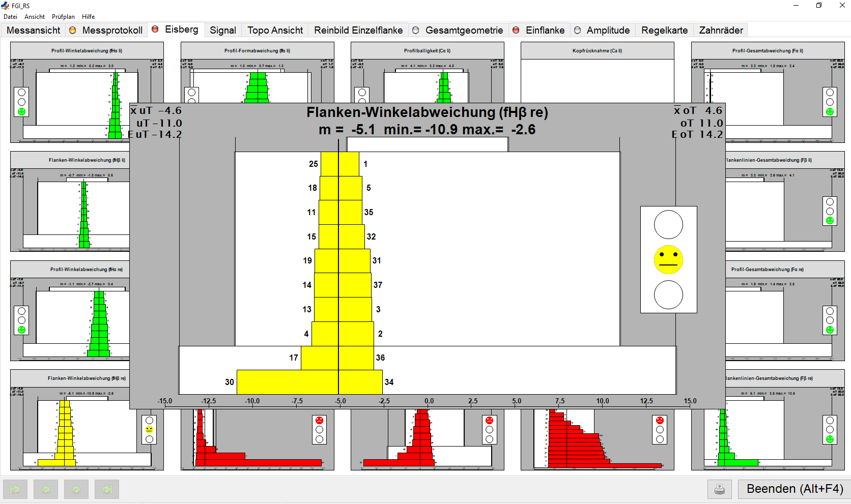Select bottom empty circle of large traffic light
Screen dimensions: 851x504
tap(668, 295)
